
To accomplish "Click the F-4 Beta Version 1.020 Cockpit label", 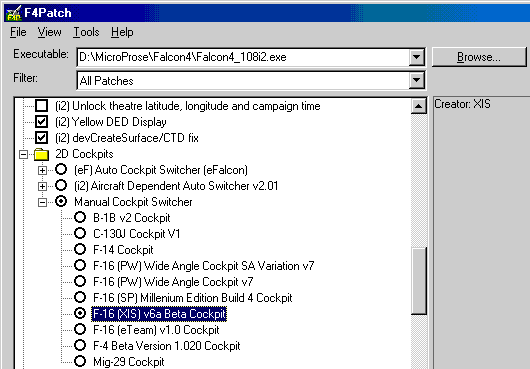I will click(x=167, y=346).
